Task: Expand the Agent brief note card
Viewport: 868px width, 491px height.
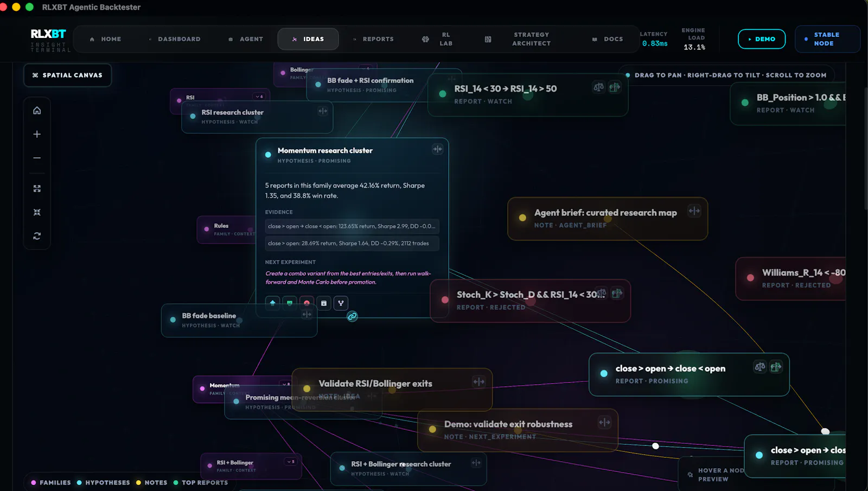Action: [694, 211]
